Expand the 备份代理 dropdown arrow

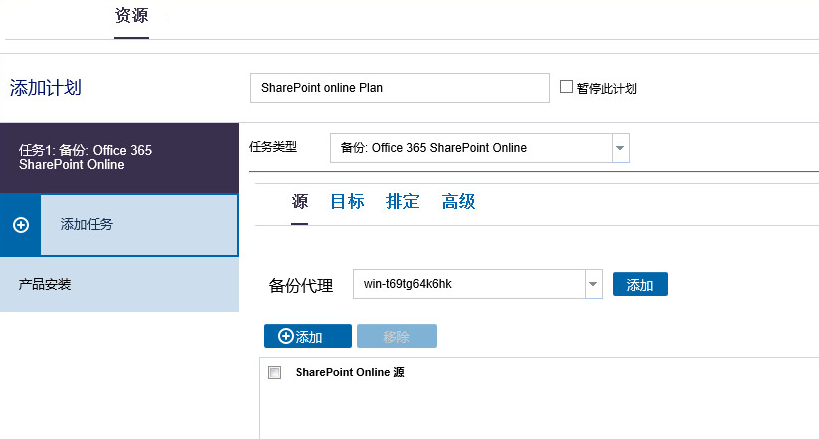click(593, 285)
